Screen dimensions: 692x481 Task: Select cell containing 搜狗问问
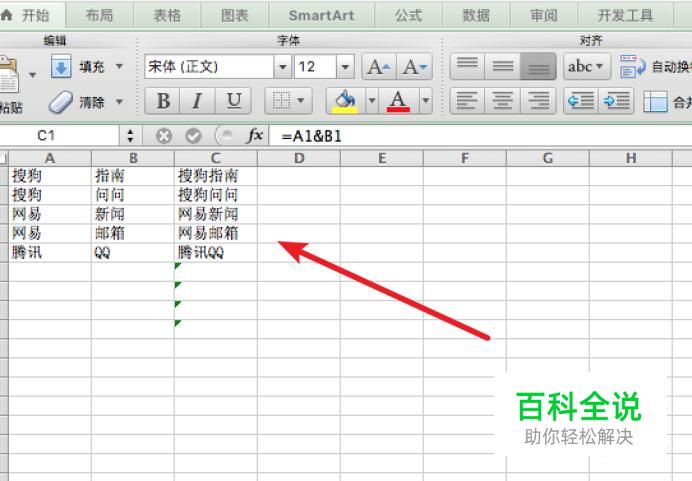coord(216,195)
